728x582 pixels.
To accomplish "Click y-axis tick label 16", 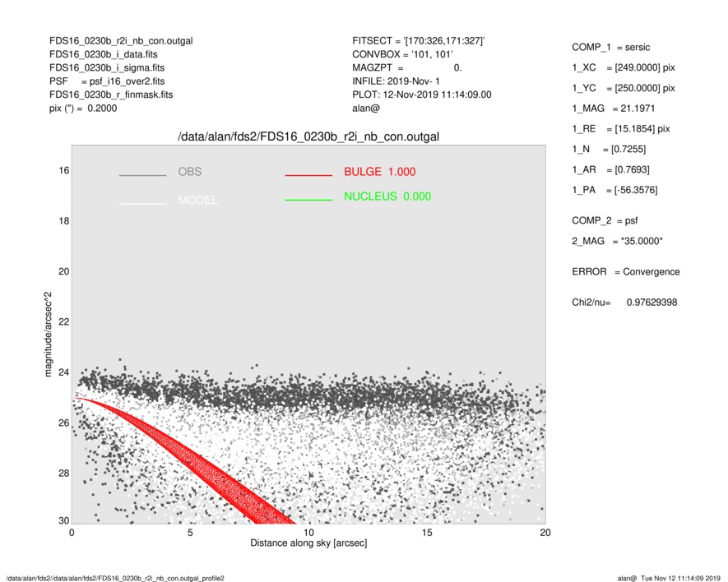I will click(63, 171).
